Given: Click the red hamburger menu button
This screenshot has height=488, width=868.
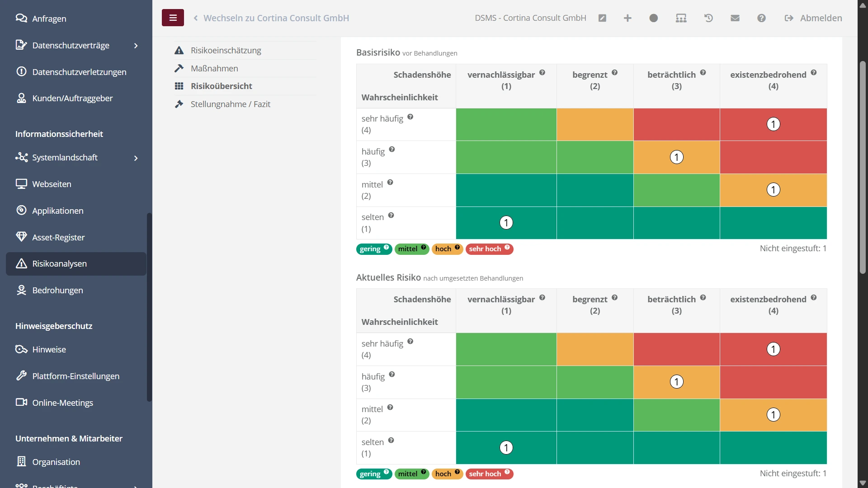Looking at the screenshot, I should click(173, 18).
